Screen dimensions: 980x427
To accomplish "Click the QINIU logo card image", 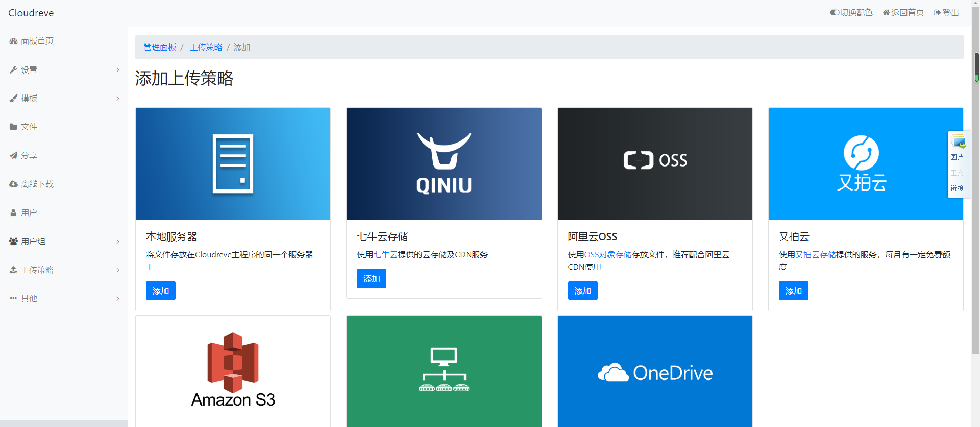I will (444, 163).
